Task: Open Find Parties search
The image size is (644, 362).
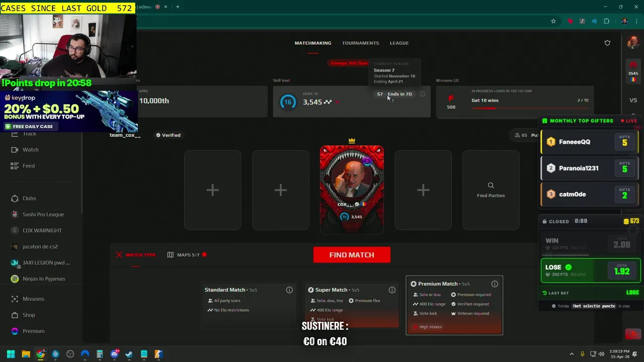Action: click(491, 190)
